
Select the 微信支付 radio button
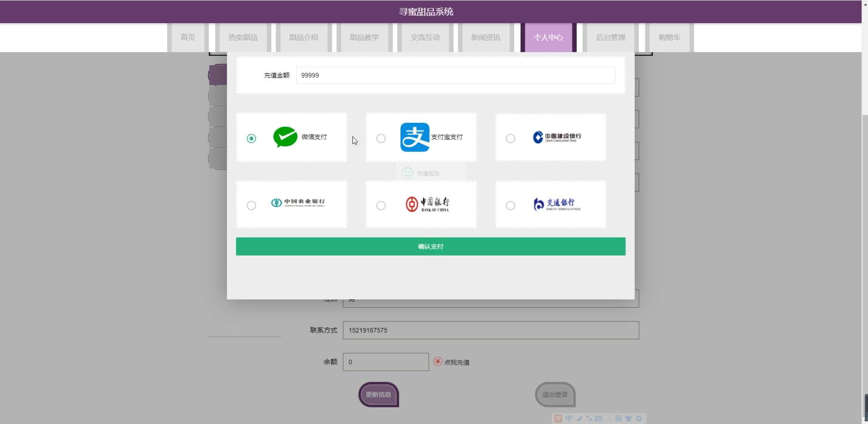click(251, 139)
